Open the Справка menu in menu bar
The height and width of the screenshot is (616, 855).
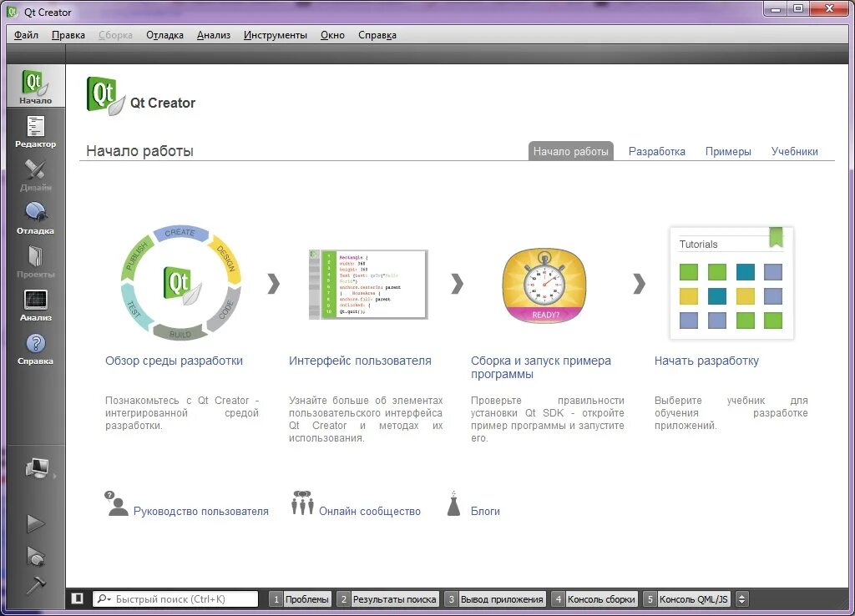[x=377, y=35]
